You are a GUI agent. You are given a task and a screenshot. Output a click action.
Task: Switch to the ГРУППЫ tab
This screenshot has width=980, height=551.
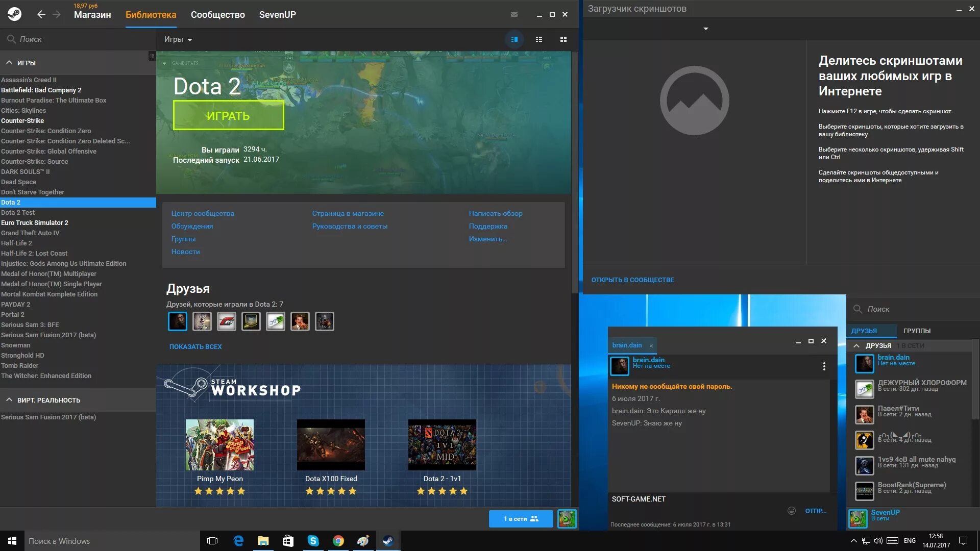click(917, 331)
